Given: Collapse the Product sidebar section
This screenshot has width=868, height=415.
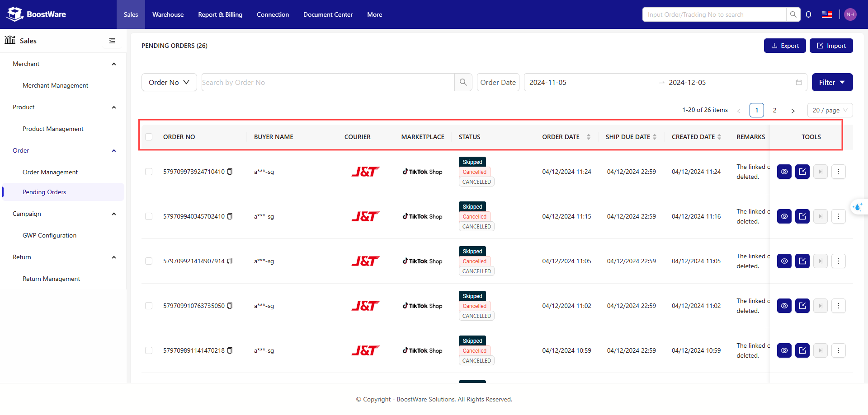Looking at the screenshot, I should click(x=114, y=107).
